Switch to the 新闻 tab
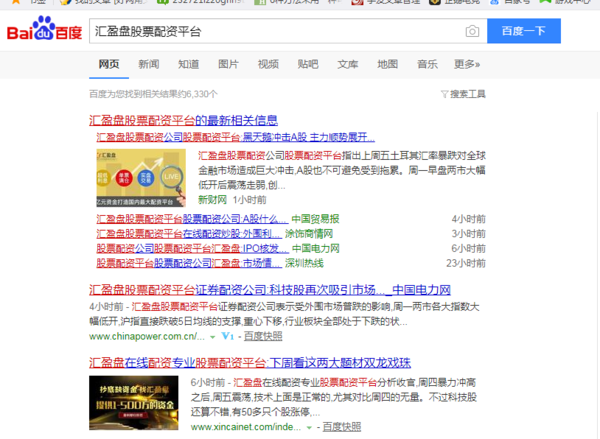Image resolution: width=600 pixels, height=439 pixels. [148, 64]
